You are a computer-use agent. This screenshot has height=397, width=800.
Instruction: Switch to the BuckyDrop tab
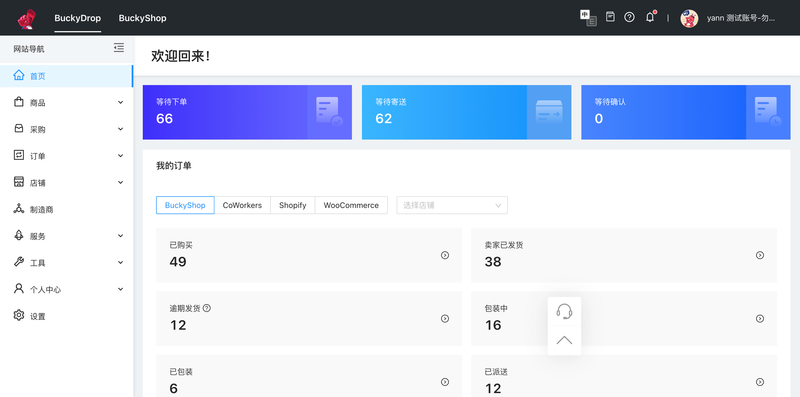pyautogui.click(x=78, y=18)
